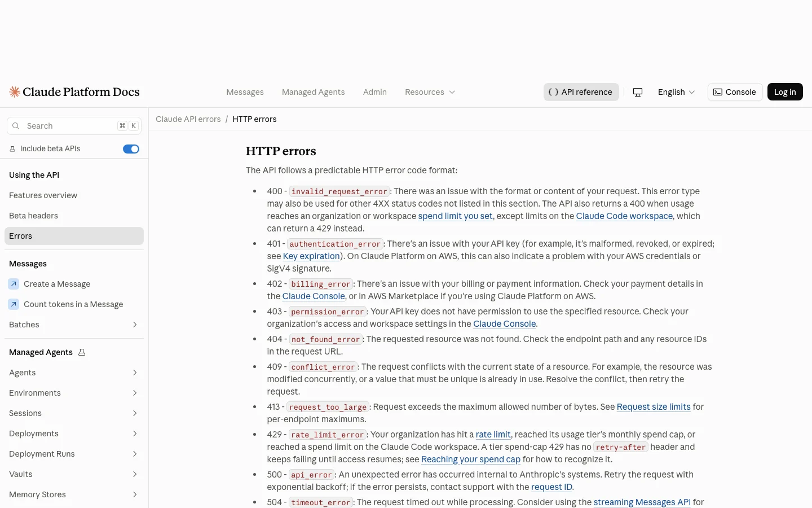Image resolution: width=812 pixels, height=508 pixels.
Task: Open the Messages nav tab
Action: pyautogui.click(x=245, y=92)
